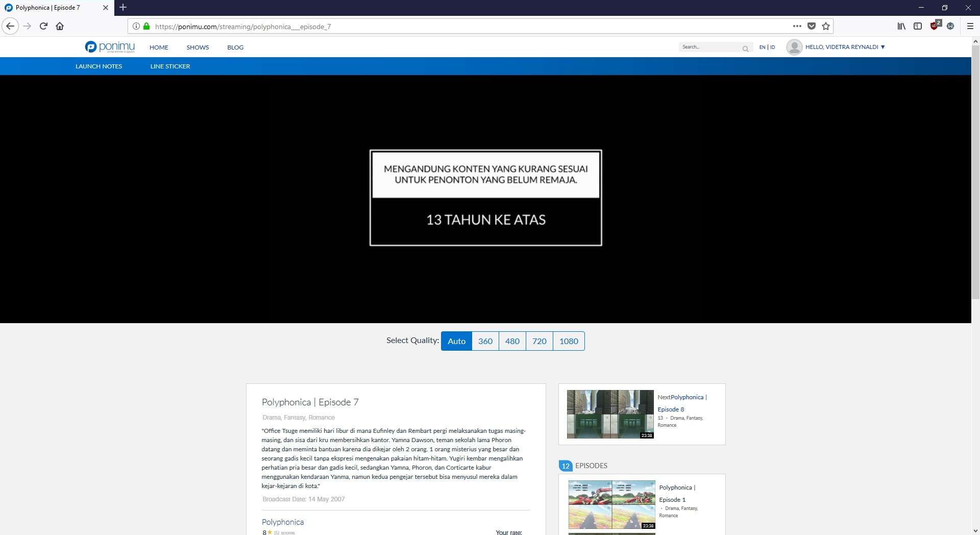Open the SHOWS navigation menu
This screenshot has width=980, height=535.
[x=198, y=47]
